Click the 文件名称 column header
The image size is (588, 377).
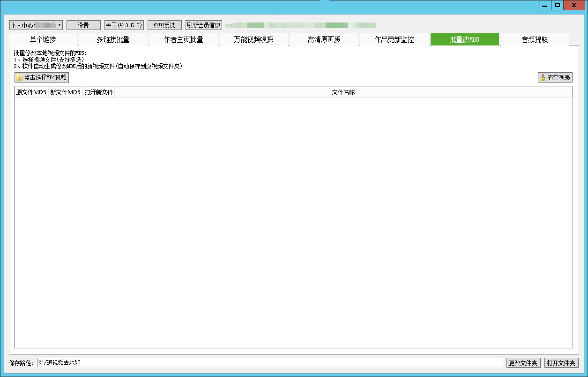[x=343, y=92]
